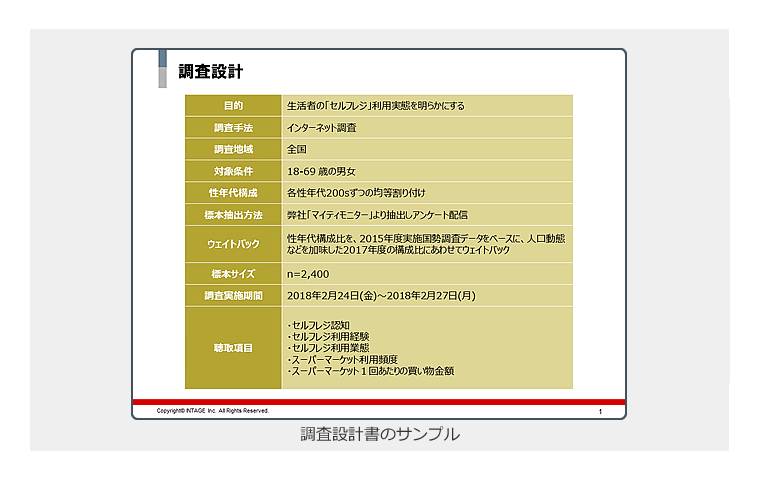Image resolution: width=760 pixels, height=480 pixels.
Task: Select the 調査実施期間 label cell
Action: click(x=233, y=296)
